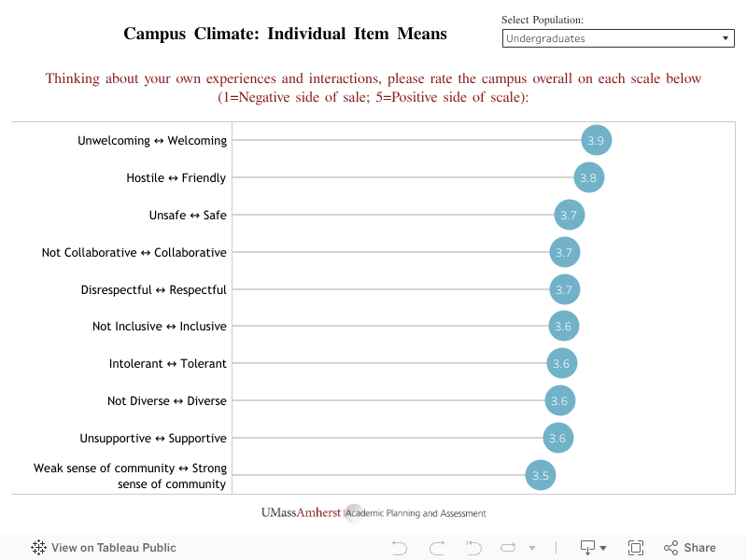The width and height of the screenshot is (747, 560).
Task: Click the Unsafe ↔ Safe row label
Action: pyautogui.click(x=187, y=215)
